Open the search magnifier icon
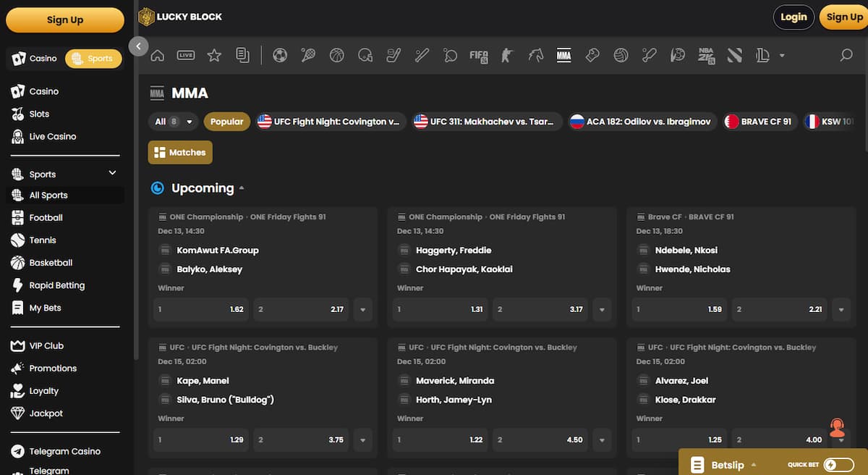868x475 pixels. point(846,55)
